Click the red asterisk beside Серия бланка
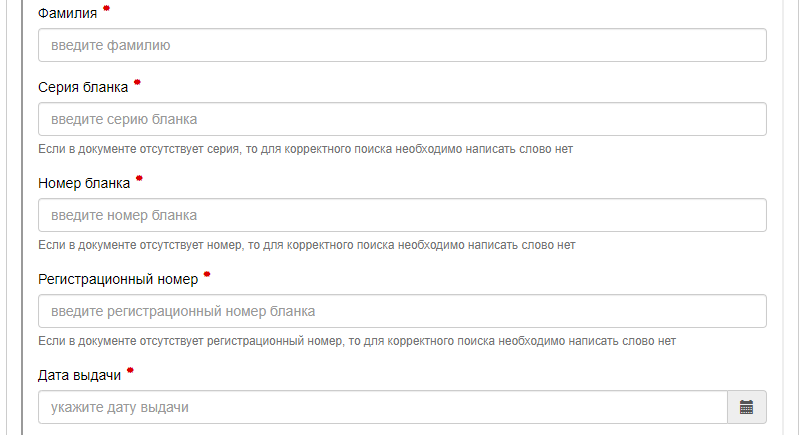Viewport: 805px width, 435px height. point(137,83)
